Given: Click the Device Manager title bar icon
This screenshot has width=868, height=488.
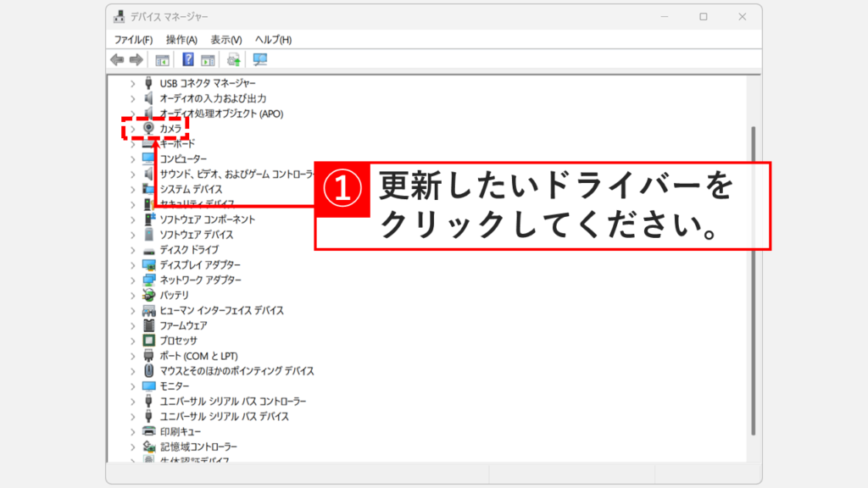Looking at the screenshot, I should 117,15.
